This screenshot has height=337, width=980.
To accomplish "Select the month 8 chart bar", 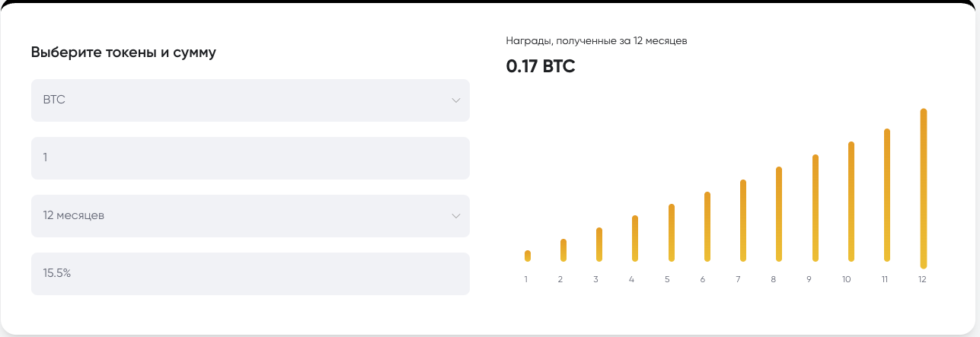I will point(779,215).
